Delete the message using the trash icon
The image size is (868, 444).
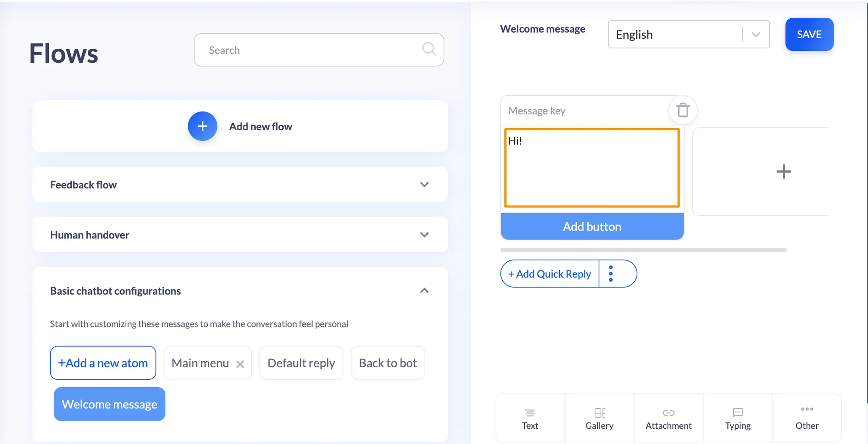tap(683, 110)
